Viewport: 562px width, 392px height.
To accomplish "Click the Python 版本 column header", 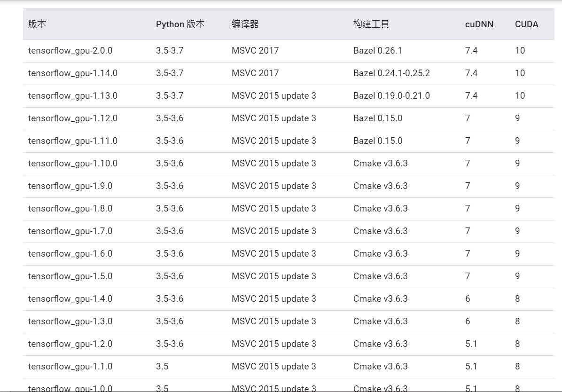I will click(x=181, y=24).
